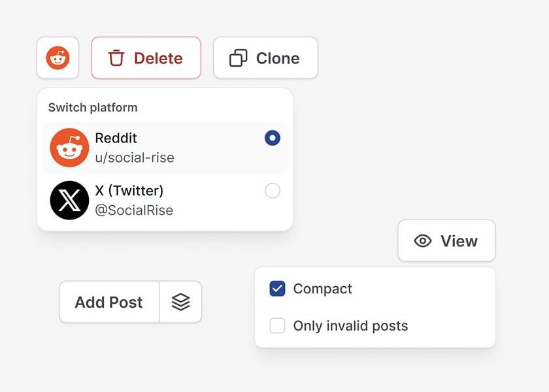Click the trash icon in the Delete button
The height and width of the screenshot is (392, 549).
(x=116, y=58)
